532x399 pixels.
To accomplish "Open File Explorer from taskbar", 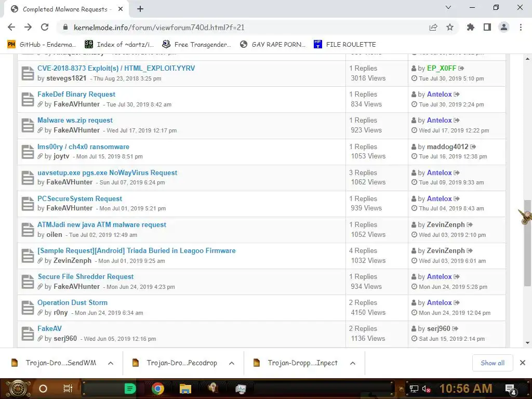I will (x=185, y=389).
